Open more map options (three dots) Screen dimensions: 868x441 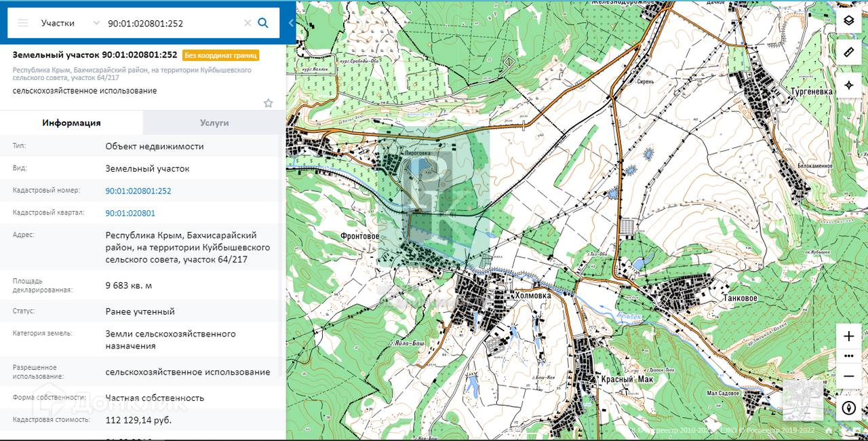848,356
